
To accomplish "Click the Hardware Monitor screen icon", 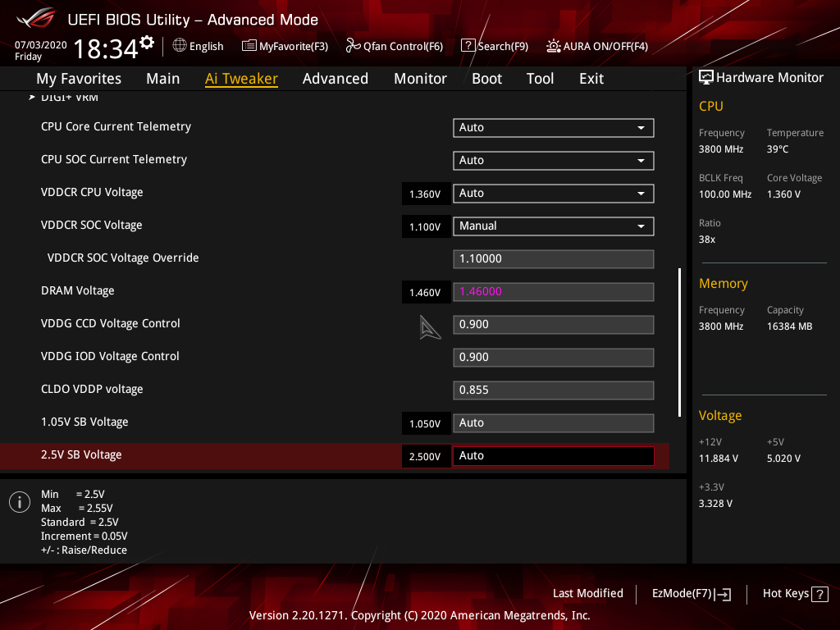I will [x=706, y=77].
